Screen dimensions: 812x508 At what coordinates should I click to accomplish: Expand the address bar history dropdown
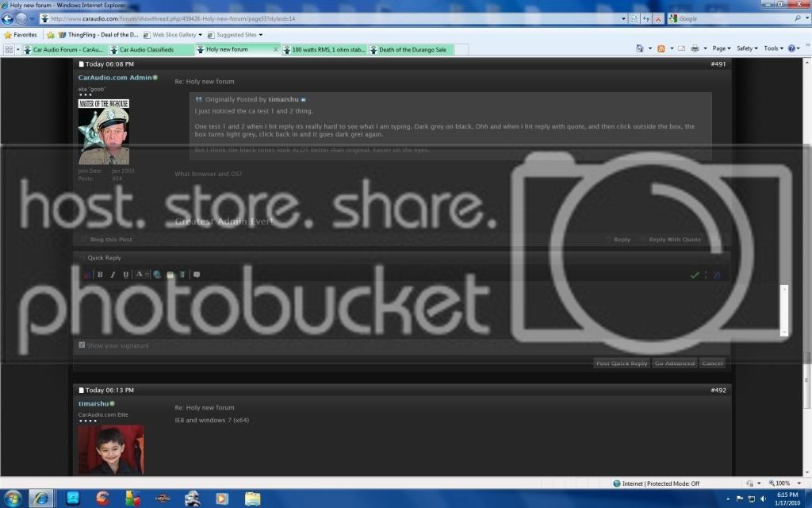point(623,19)
